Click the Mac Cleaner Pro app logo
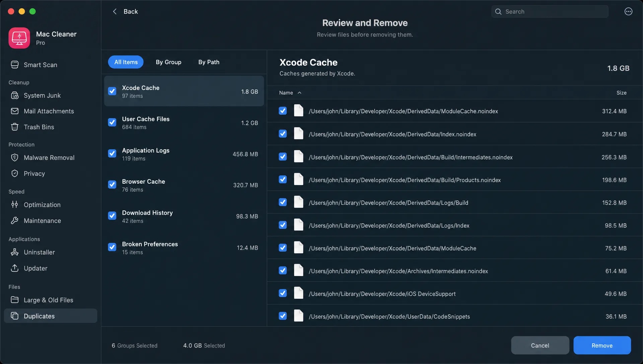This screenshot has width=643, height=364. 19,38
